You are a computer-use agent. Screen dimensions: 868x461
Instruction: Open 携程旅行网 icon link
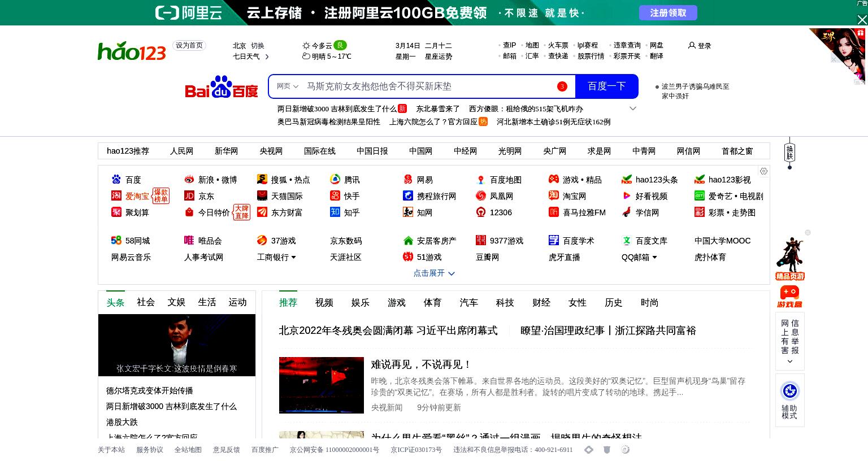[408, 195]
